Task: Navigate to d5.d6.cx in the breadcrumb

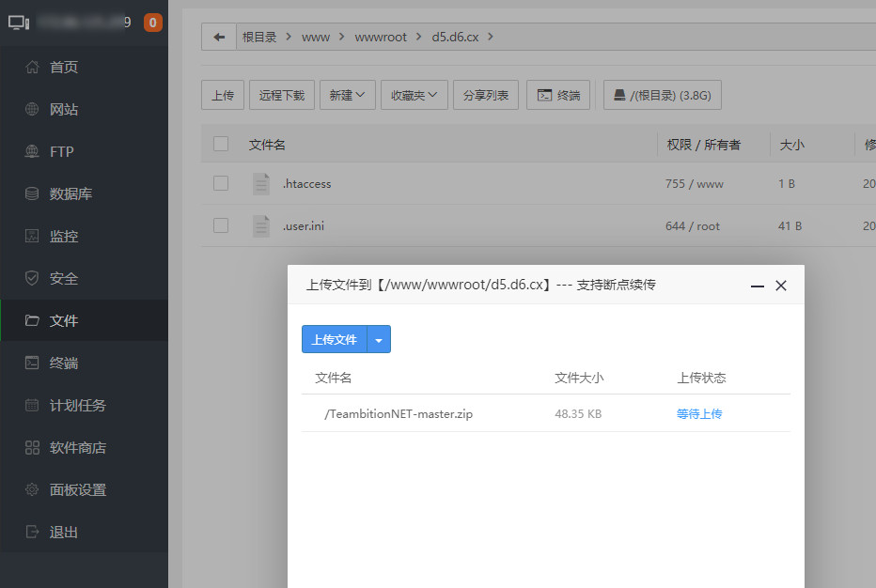Action: coord(455,37)
